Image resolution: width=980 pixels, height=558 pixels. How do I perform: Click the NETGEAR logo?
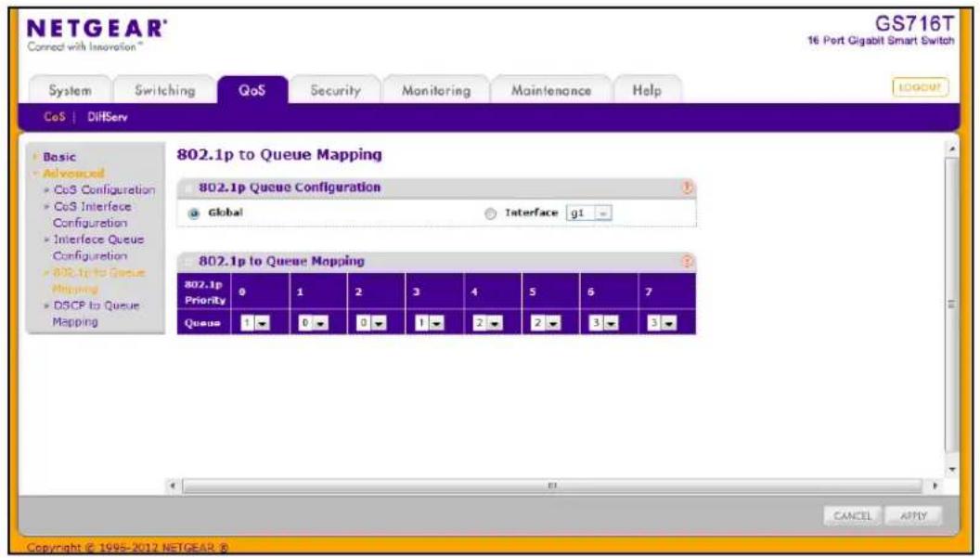[97, 28]
